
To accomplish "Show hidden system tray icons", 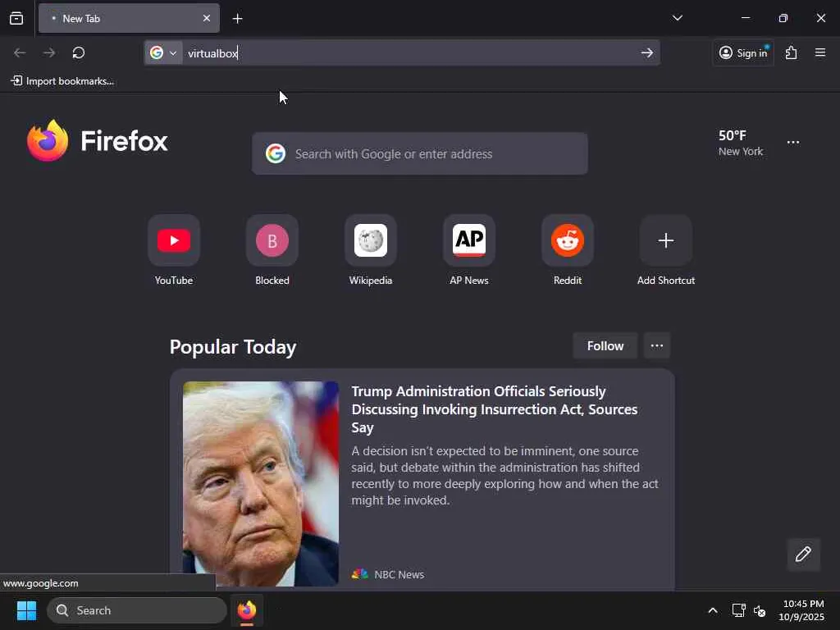I will (713, 610).
